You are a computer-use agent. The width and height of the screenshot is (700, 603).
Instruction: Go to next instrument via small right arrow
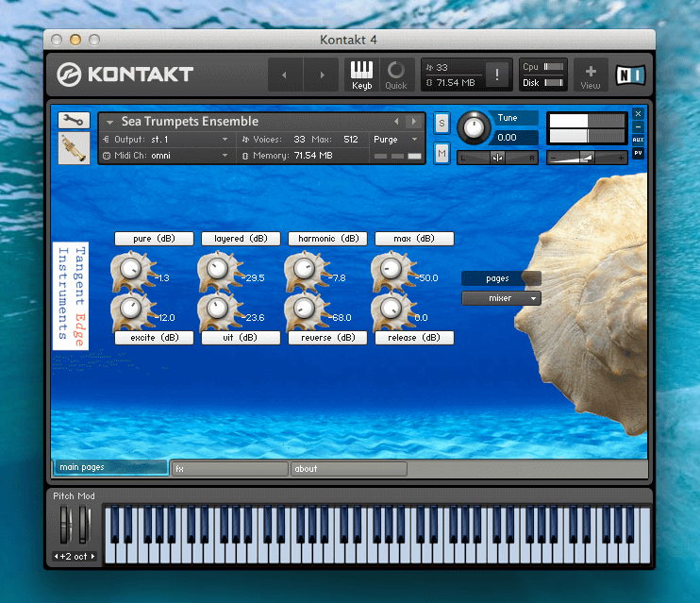[414, 122]
